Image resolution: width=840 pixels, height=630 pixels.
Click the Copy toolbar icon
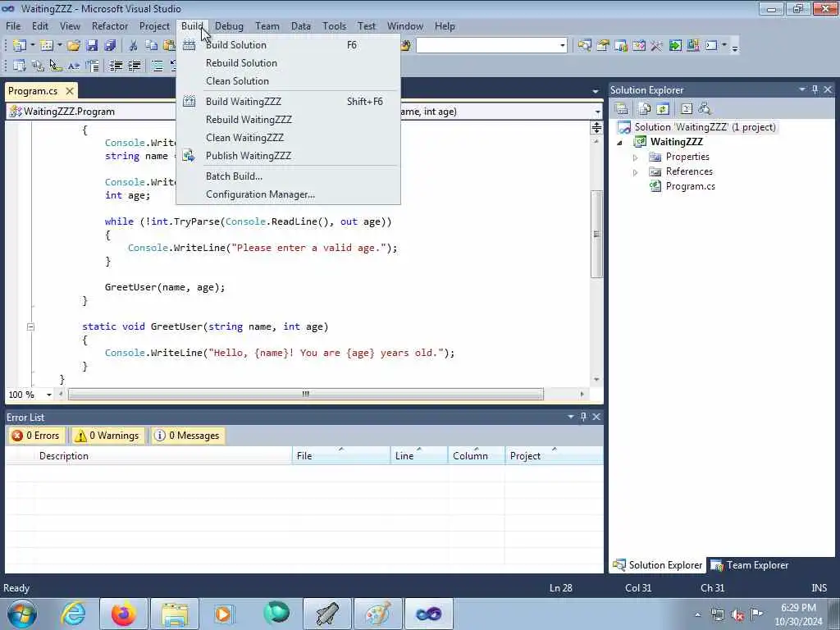152,46
